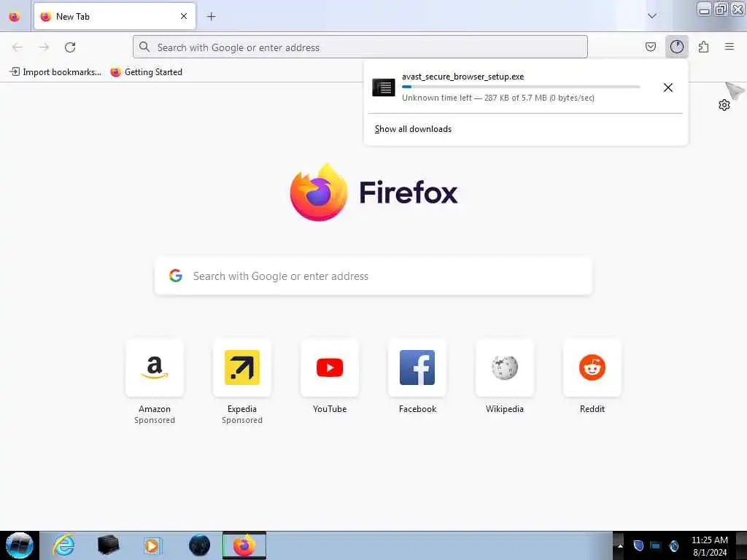Open new tab personalize gear icon

tap(724, 105)
